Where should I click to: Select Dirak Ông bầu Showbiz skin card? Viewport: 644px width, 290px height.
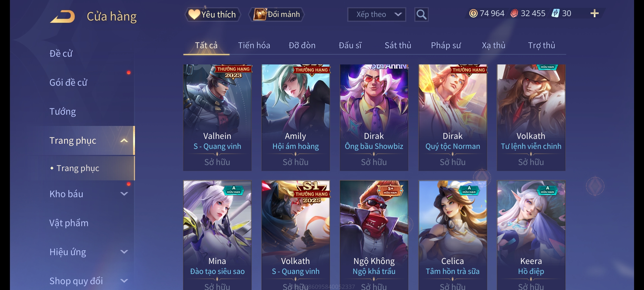click(374, 118)
